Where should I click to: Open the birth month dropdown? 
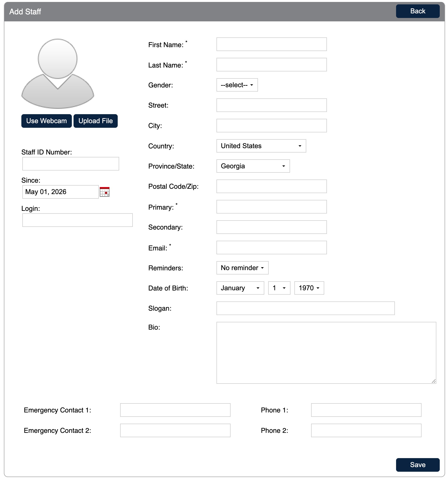click(240, 288)
